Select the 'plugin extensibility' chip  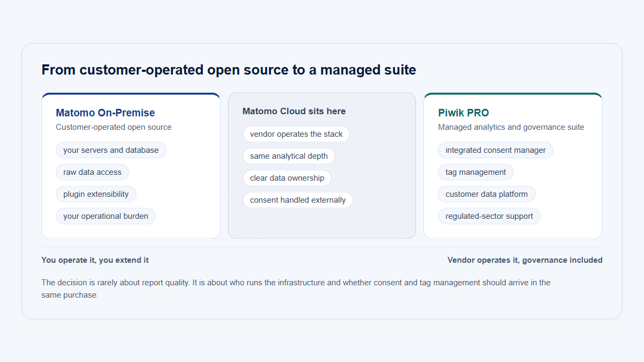click(96, 194)
